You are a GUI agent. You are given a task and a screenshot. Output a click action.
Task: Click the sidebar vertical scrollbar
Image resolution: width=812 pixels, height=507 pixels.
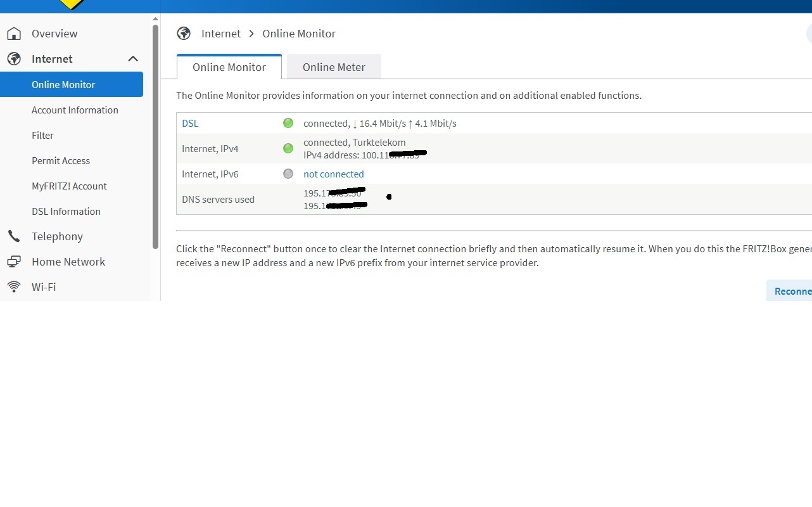point(156,136)
